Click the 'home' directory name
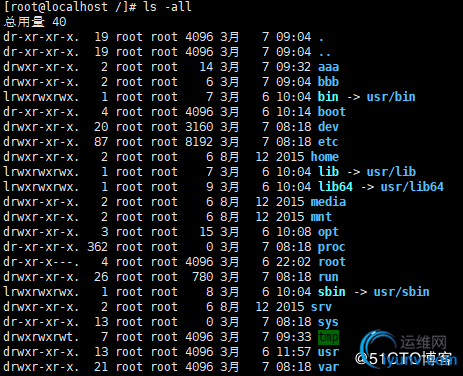The height and width of the screenshot is (376, 463). 325,157
